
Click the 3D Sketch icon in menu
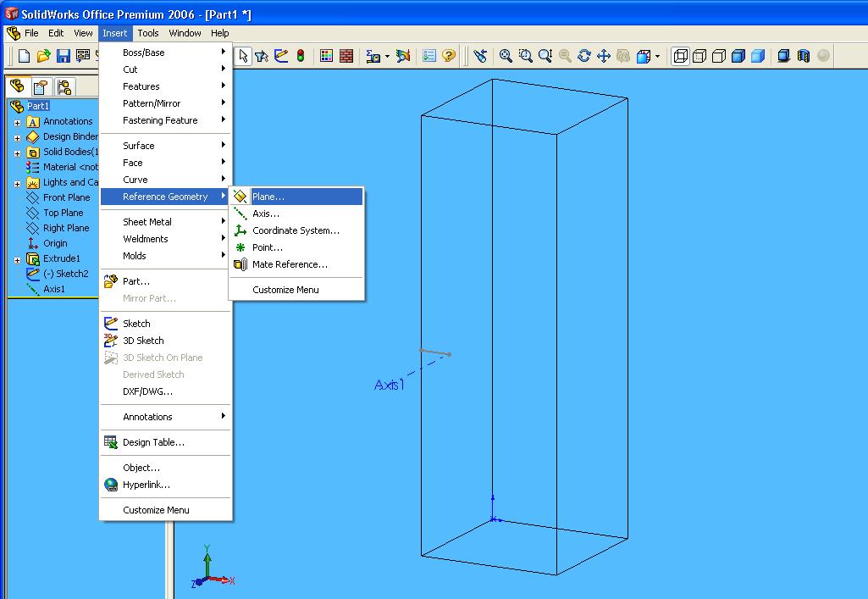click(x=111, y=341)
